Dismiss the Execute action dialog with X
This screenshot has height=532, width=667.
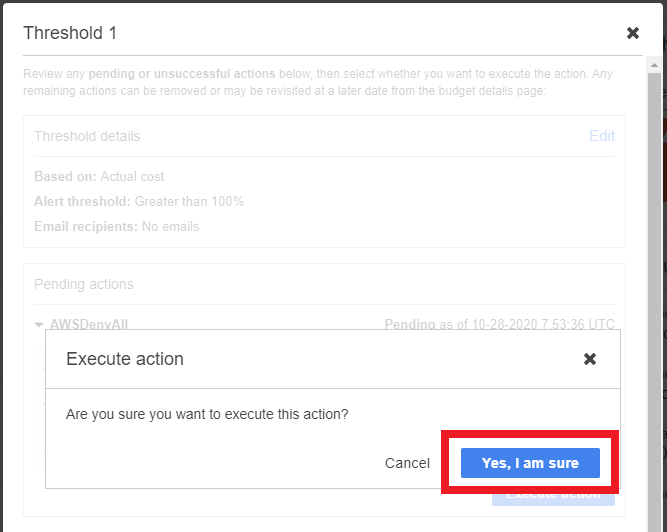(590, 359)
